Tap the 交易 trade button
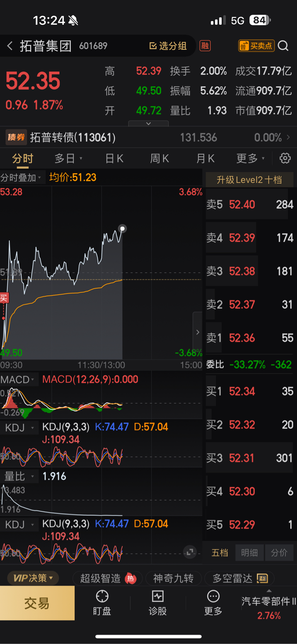297x644 pixels. tap(37, 603)
